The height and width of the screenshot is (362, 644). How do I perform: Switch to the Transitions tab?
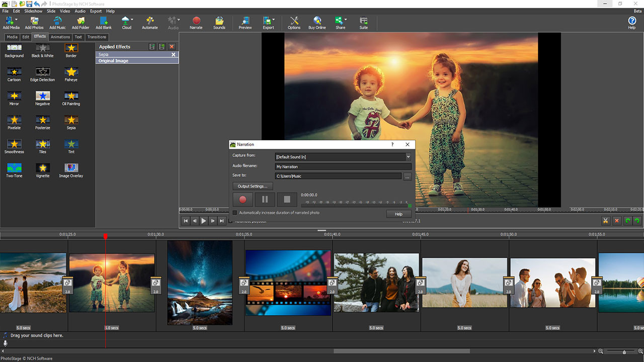[96, 37]
